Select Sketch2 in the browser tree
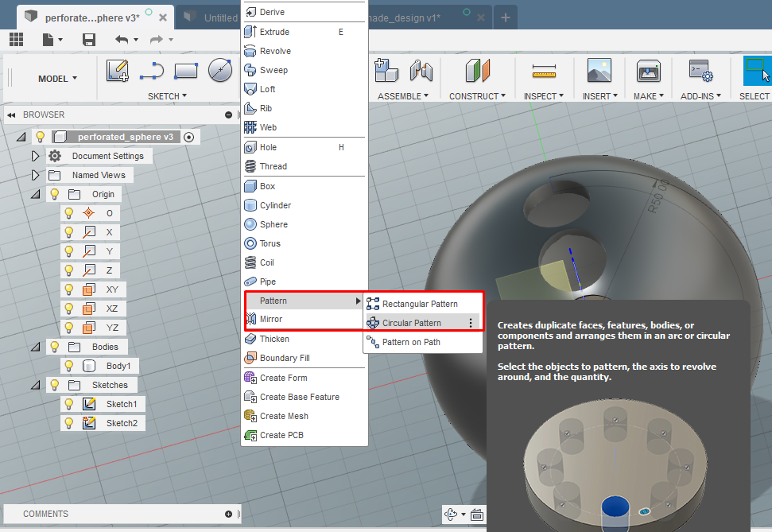Viewport: 772px width, 532px height. tap(122, 423)
